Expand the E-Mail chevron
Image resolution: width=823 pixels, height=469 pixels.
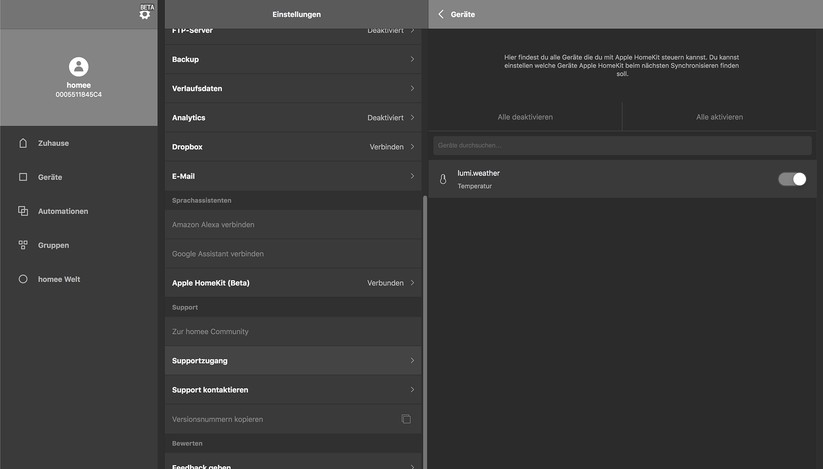coord(413,176)
